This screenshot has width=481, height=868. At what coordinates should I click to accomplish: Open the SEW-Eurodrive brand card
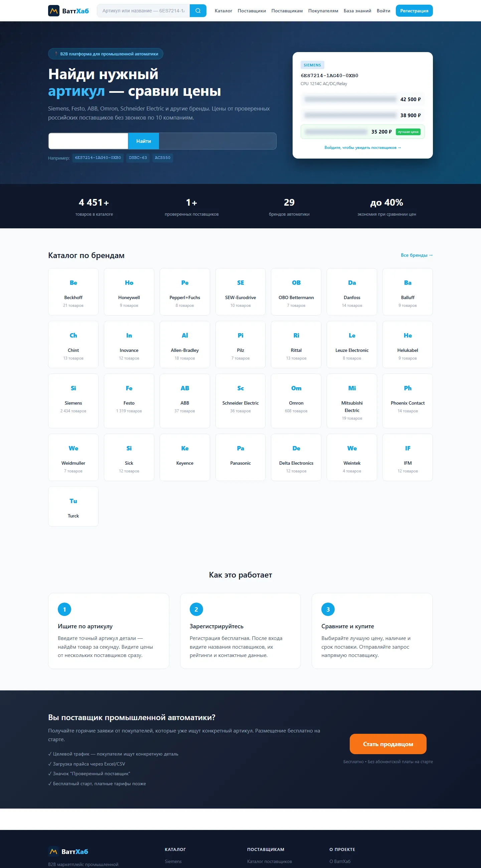[240, 292]
